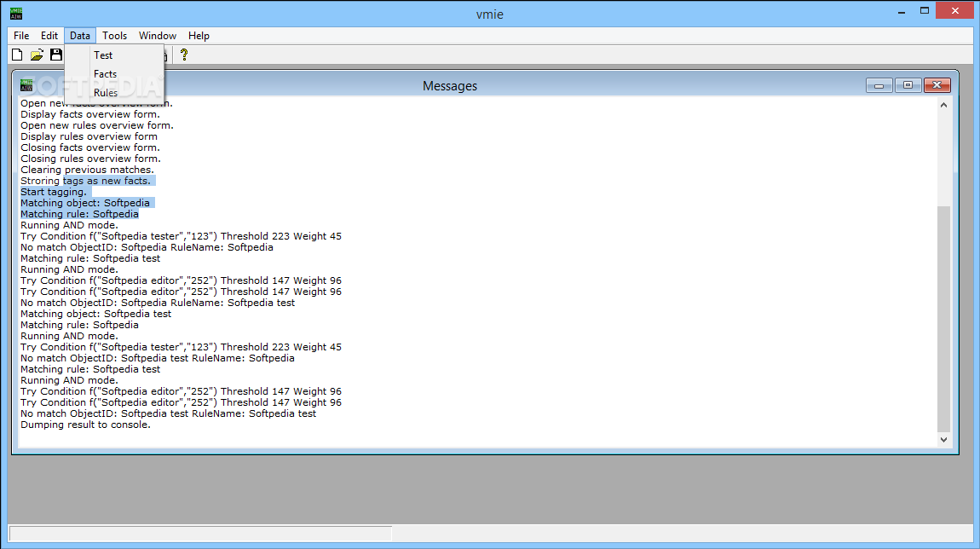Click the line 'Stroring tags as new facts.'

click(85, 181)
